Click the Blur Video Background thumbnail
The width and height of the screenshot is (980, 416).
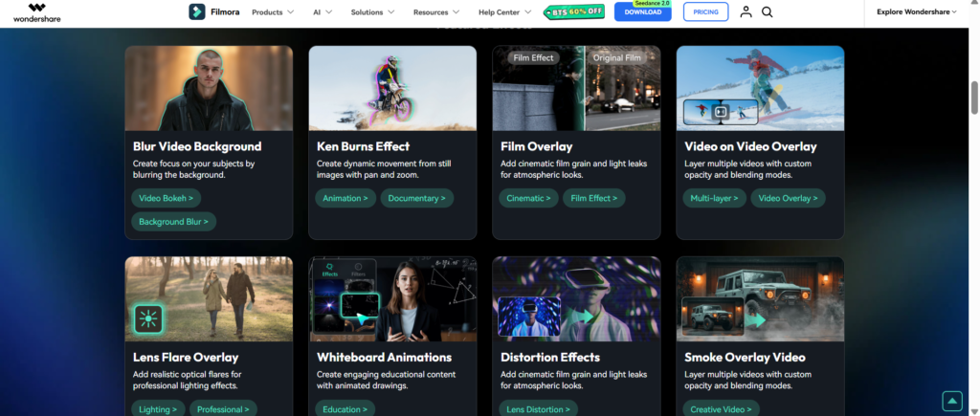(209, 88)
